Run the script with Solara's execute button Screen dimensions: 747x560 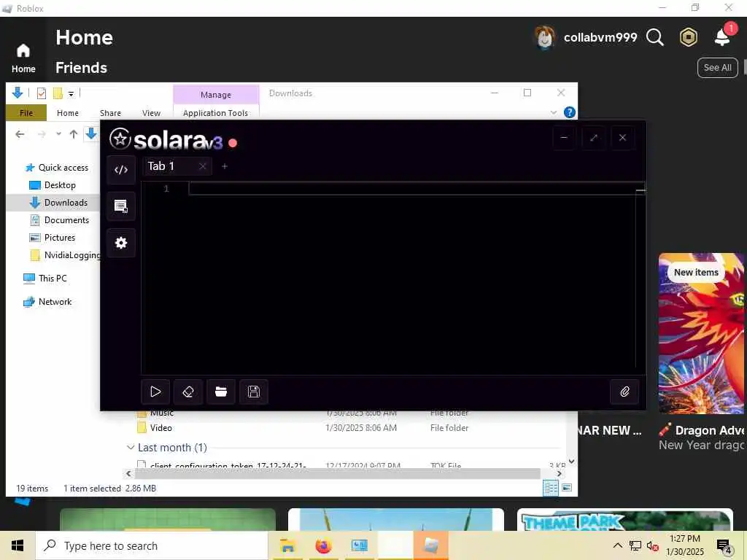pos(155,392)
